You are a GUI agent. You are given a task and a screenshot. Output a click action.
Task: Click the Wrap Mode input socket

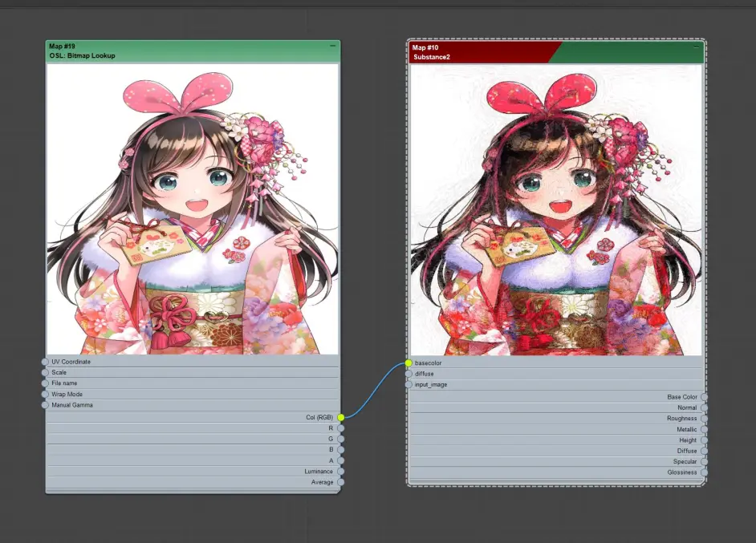tap(45, 394)
